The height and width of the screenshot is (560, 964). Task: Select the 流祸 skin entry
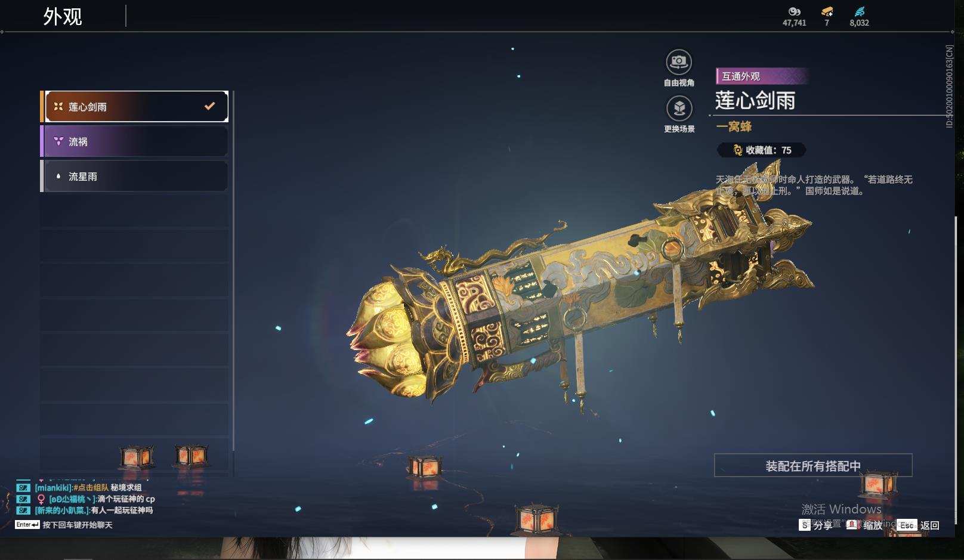[x=134, y=141]
